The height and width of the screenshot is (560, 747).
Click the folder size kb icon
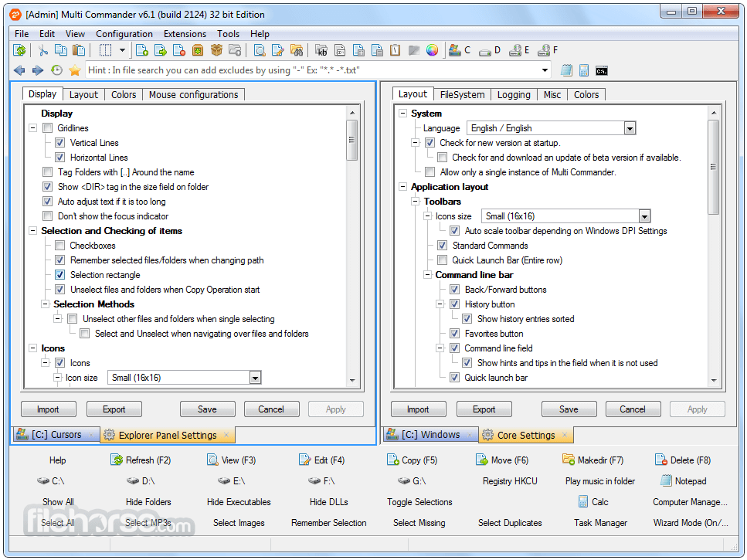[321, 50]
